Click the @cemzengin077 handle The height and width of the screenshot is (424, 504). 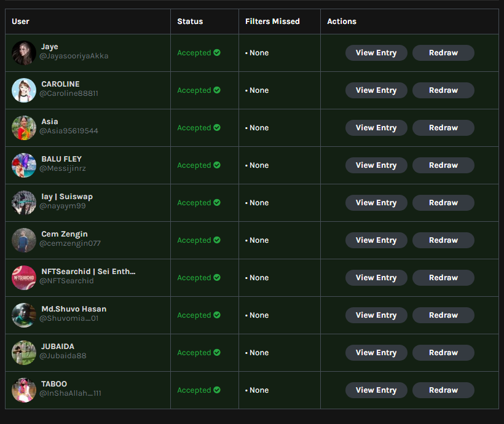point(70,243)
